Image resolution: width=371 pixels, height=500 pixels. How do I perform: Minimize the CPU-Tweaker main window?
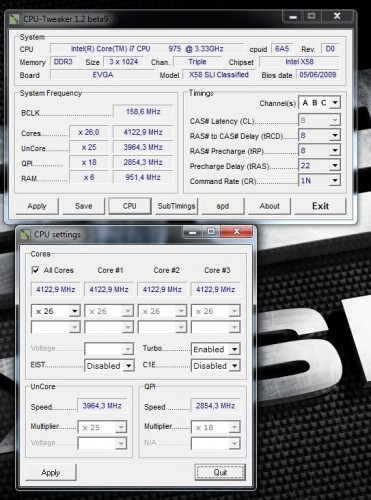click(293, 16)
